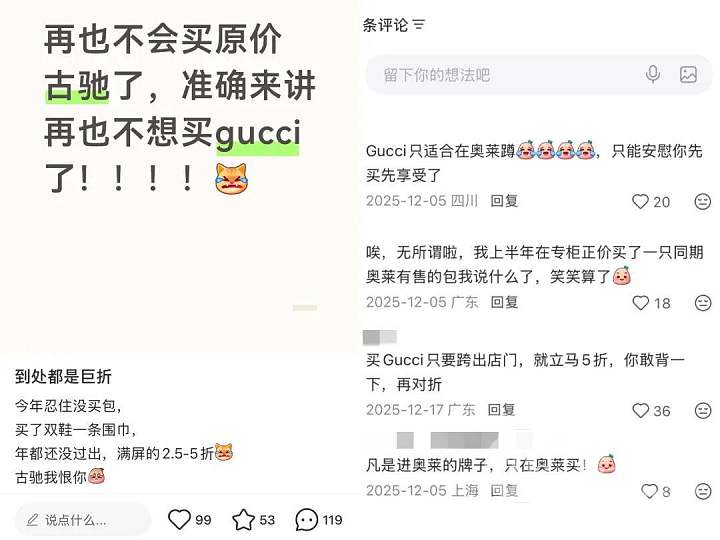This screenshot has width=720, height=540.
Task: Reply to the 2025-12-05 四川 comment
Action: pyautogui.click(x=504, y=201)
